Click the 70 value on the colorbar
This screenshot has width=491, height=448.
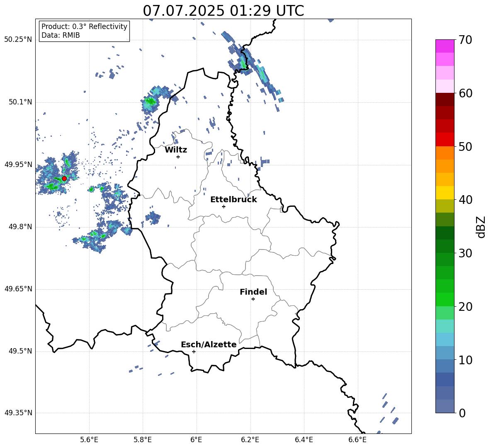[465, 40]
